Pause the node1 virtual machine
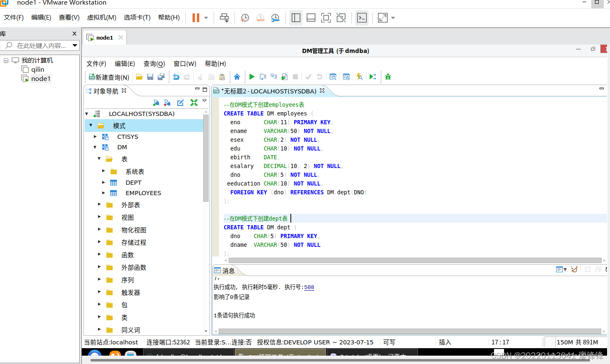Image resolution: width=610 pixels, height=364 pixels. tap(196, 18)
